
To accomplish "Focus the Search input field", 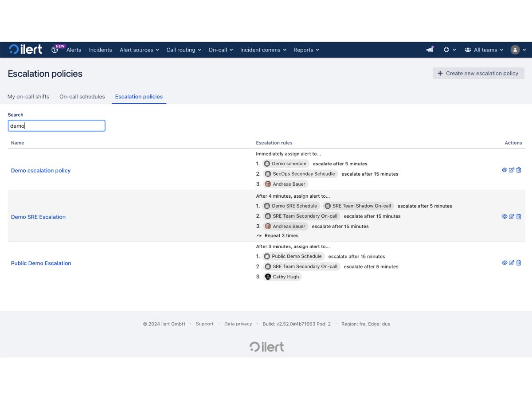I will point(56,125).
